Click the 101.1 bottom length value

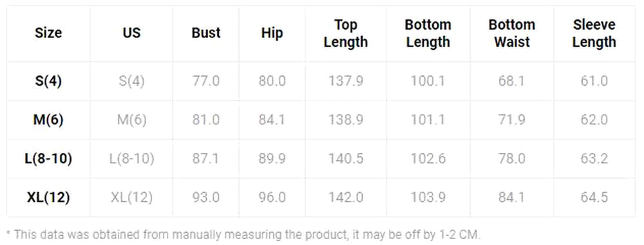click(428, 120)
